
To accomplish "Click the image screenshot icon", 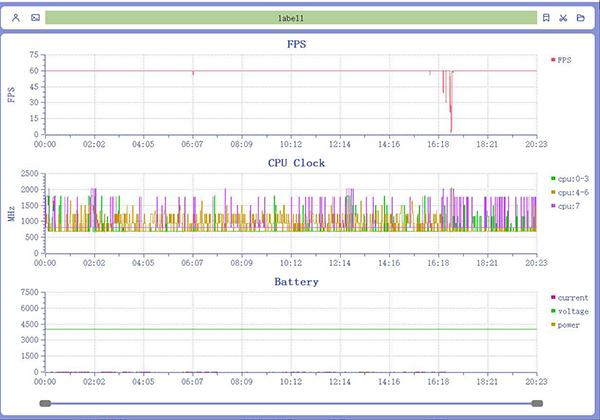I will pos(35,18).
